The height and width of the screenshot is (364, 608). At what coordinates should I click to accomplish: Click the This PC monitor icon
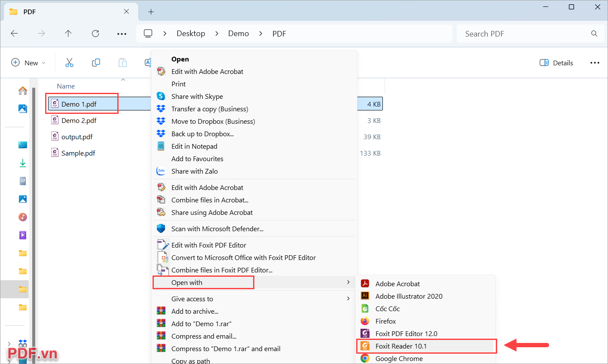coord(148,34)
